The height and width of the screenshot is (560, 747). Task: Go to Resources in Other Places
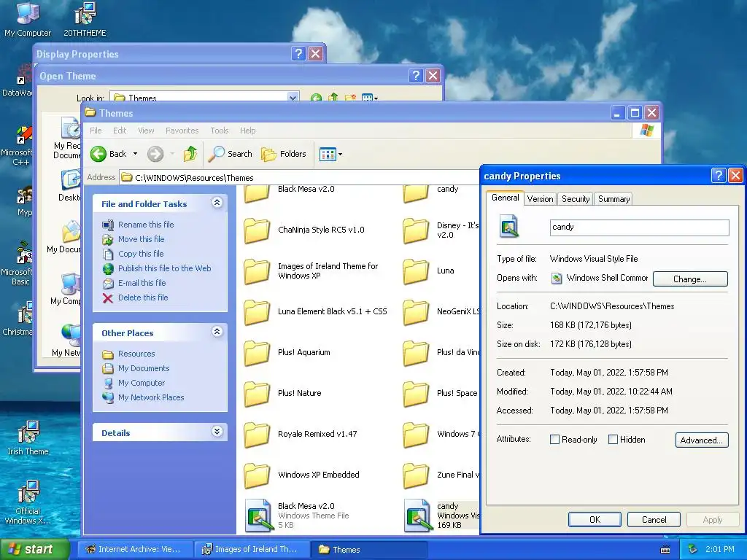click(x=136, y=354)
